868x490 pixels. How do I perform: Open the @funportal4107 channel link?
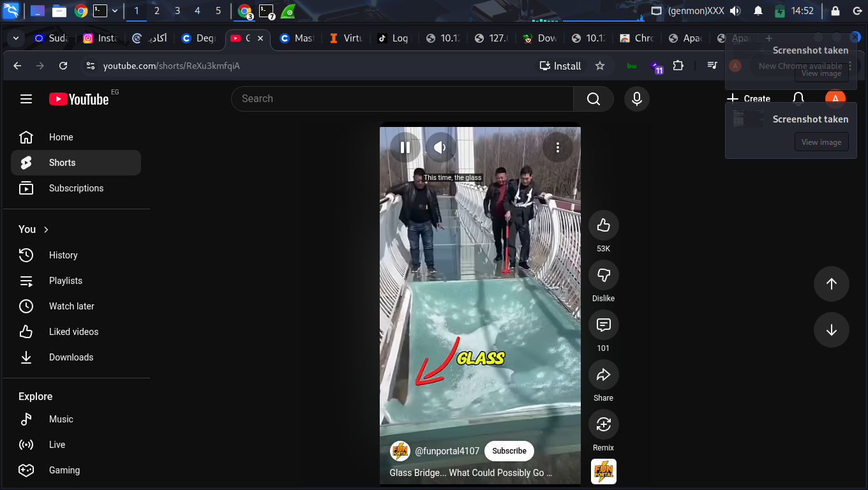tap(447, 451)
